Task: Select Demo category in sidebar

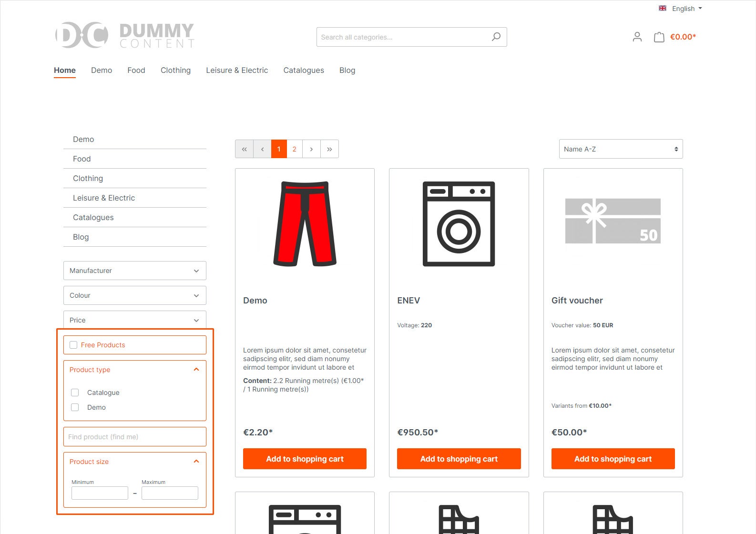Action: tap(135, 139)
